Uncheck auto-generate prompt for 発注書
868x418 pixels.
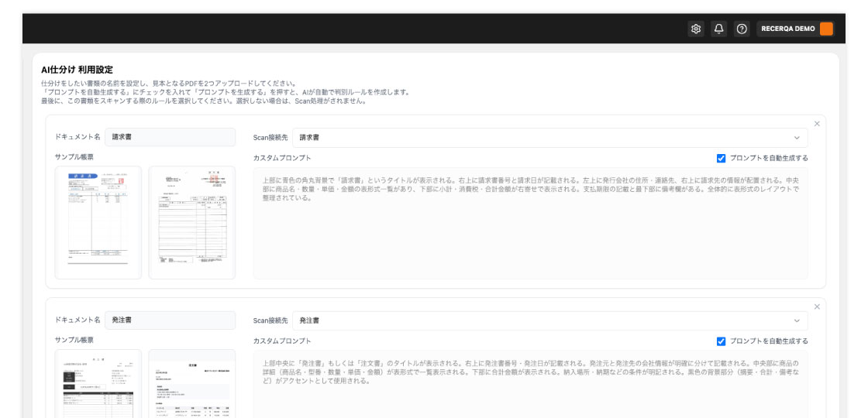point(721,341)
